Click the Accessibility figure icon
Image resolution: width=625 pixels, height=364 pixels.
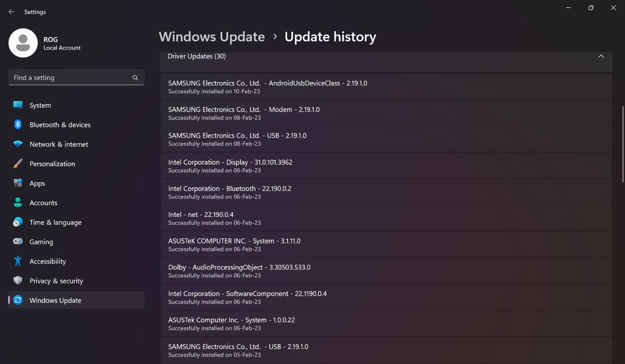pos(18,261)
